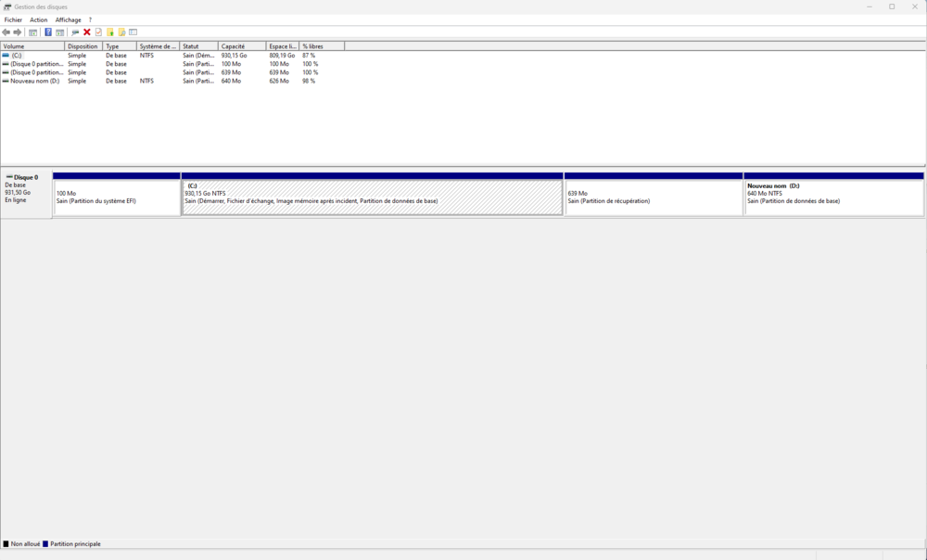
Task: Sort the list by the Volume column header
Action: click(32, 46)
